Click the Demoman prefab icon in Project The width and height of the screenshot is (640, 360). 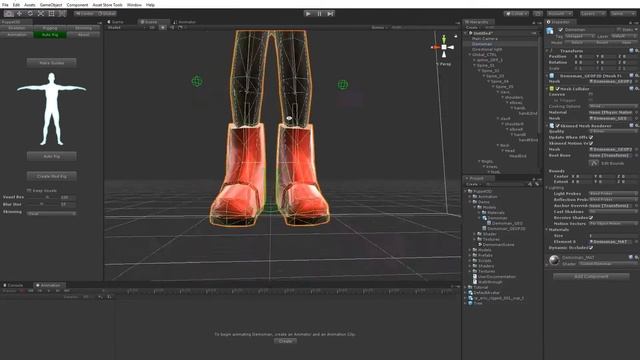click(x=484, y=218)
